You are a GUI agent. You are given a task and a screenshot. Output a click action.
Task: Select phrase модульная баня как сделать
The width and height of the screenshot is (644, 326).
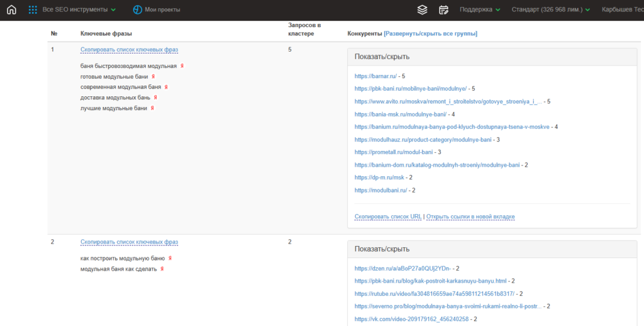[119, 269]
